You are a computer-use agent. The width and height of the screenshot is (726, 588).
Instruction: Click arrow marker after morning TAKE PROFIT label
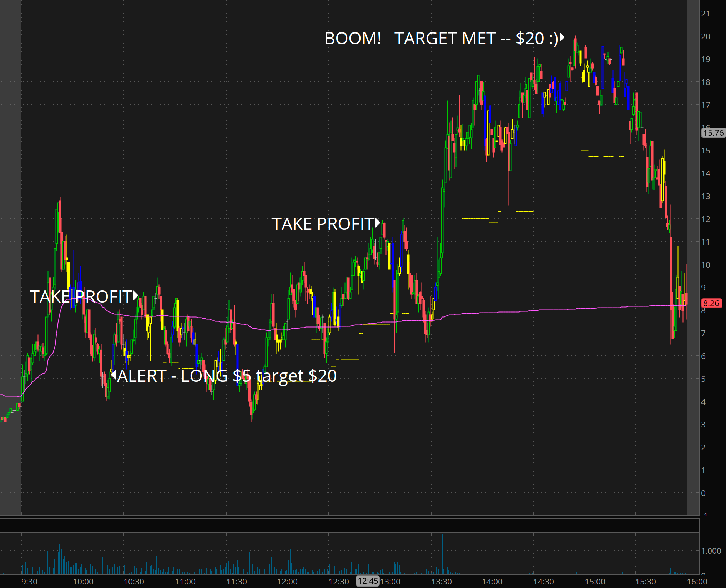coord(136,296)
